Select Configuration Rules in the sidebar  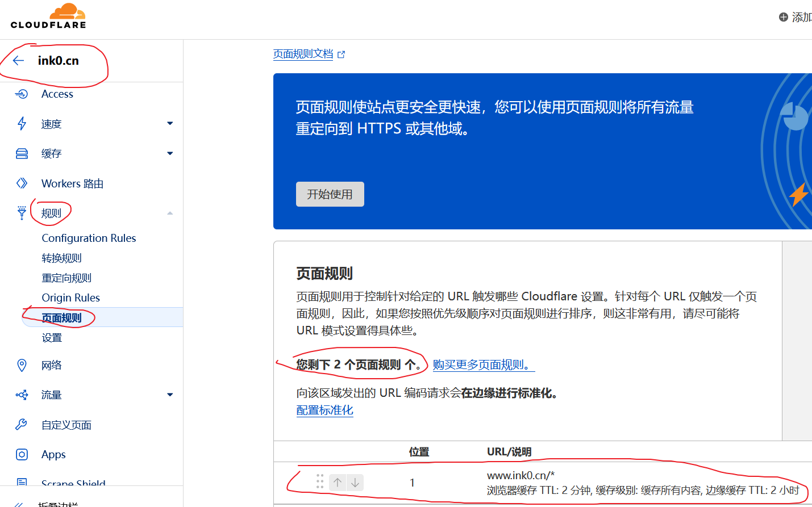[x=89, y=238]
